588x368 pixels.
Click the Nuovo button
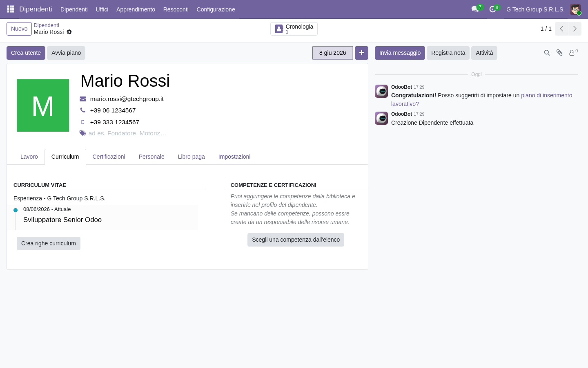pos(19,29)
